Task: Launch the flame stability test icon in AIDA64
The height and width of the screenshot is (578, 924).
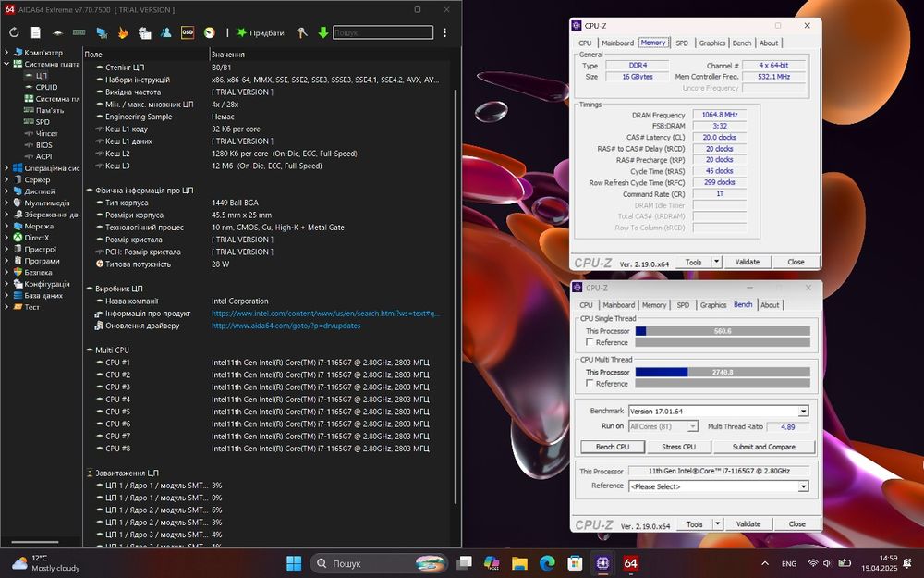Action: click(123, 33)
